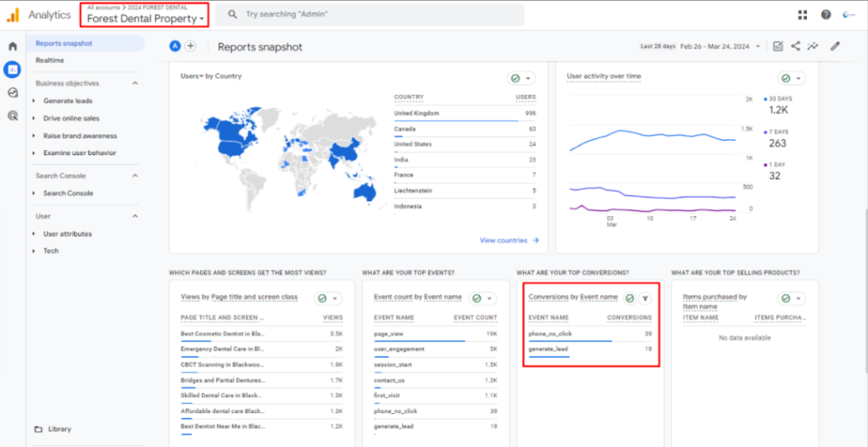Click 'CBCT Scanning in Blackwoo...' page row
The height and width of the screenshot is (447, 868).
[262, 365]
